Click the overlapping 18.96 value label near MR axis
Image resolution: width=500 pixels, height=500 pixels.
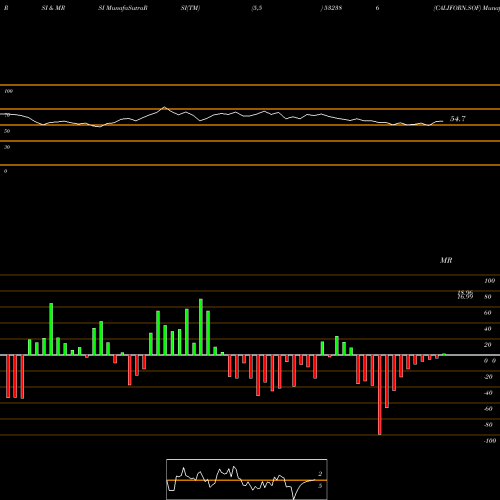click(x=465, y=293)
